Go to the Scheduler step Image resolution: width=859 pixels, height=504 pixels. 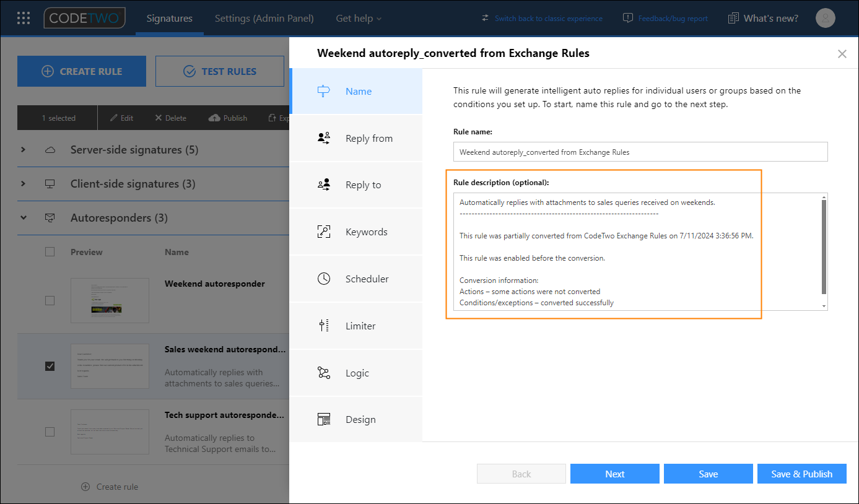point(356,279)
